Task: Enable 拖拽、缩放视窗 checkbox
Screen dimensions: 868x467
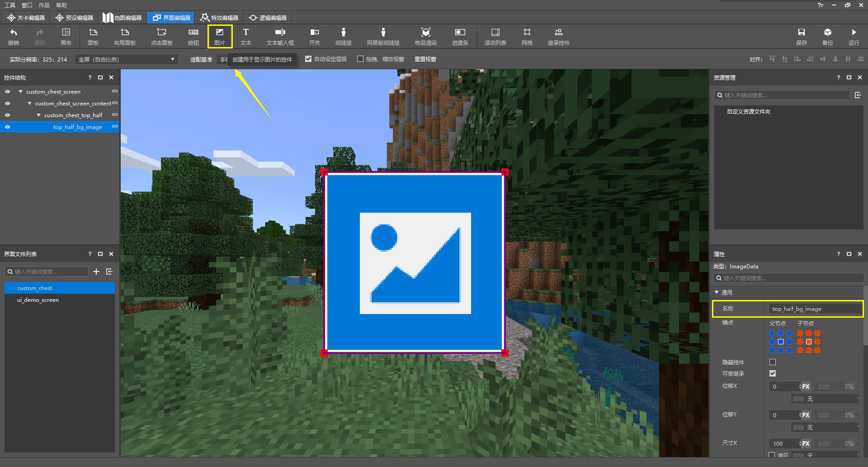Action: click(x=360, y=59)
